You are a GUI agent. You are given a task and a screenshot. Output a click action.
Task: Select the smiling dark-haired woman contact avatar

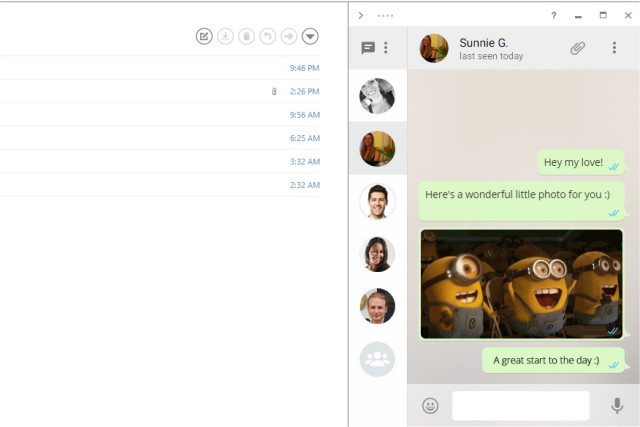pos(377,254)
